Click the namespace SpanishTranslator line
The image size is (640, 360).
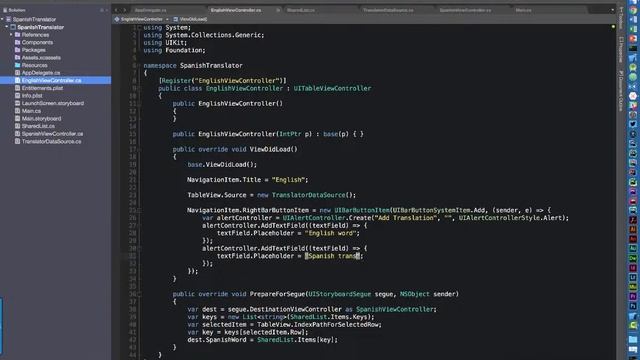coord(193,65)
